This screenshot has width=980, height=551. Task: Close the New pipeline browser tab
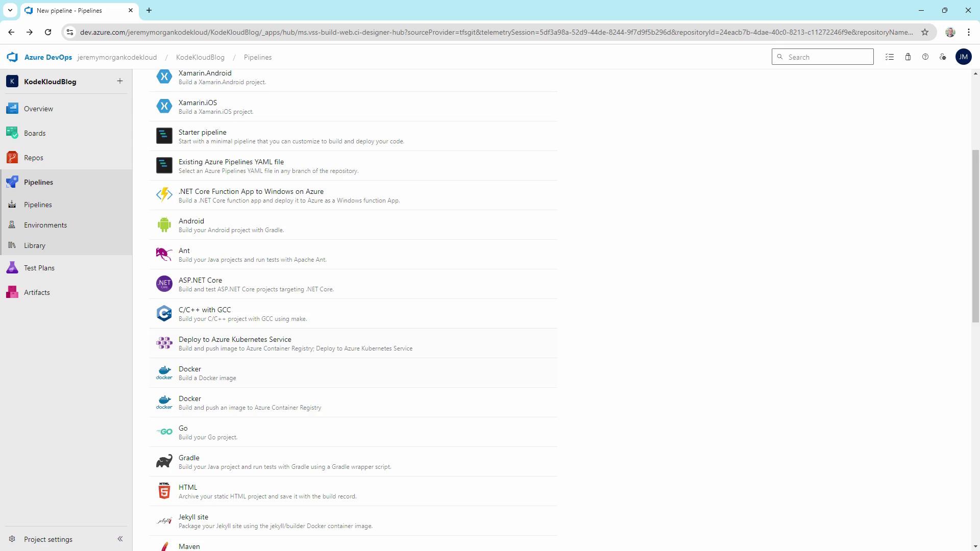pos(130,10)
